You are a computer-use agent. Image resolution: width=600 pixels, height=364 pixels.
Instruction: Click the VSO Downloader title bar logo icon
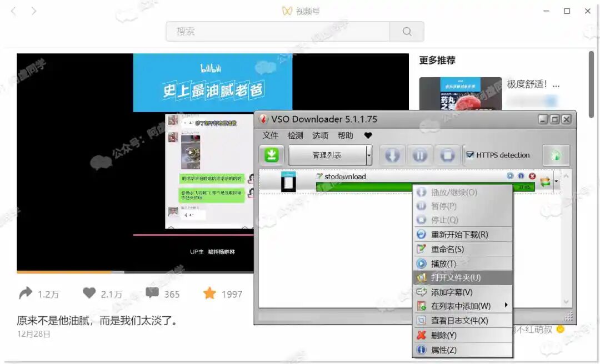pos(263,119)
